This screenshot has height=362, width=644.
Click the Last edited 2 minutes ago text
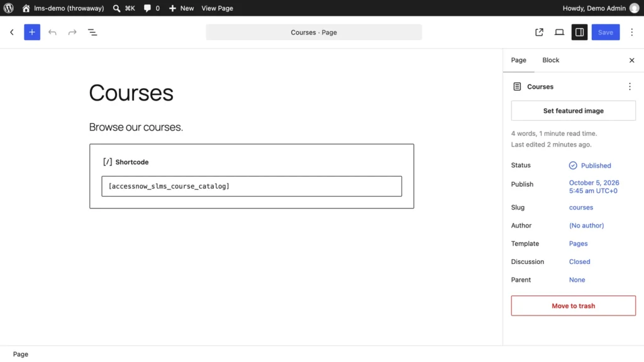pos(551,145)
